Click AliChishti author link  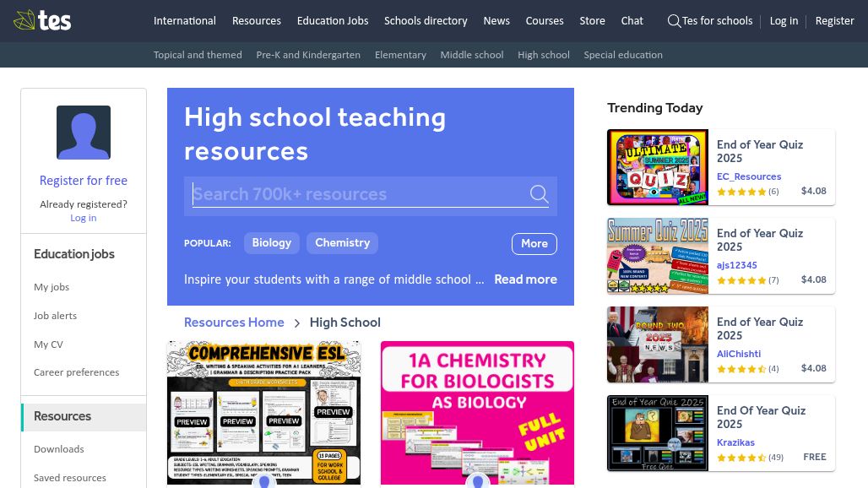pos(739,354)
